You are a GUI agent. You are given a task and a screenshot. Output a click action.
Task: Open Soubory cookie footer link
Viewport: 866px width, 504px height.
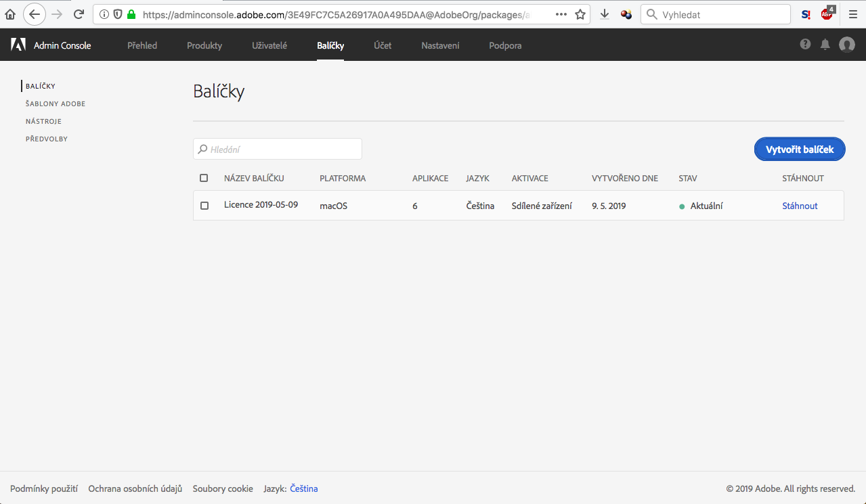(223, 488)
